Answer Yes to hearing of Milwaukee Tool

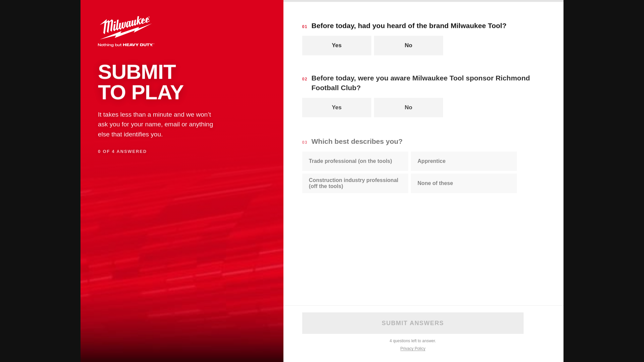[336, 46]
